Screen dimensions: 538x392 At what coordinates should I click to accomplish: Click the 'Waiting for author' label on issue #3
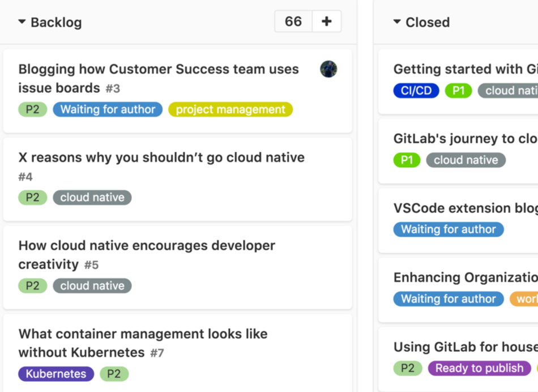point(108,109)
